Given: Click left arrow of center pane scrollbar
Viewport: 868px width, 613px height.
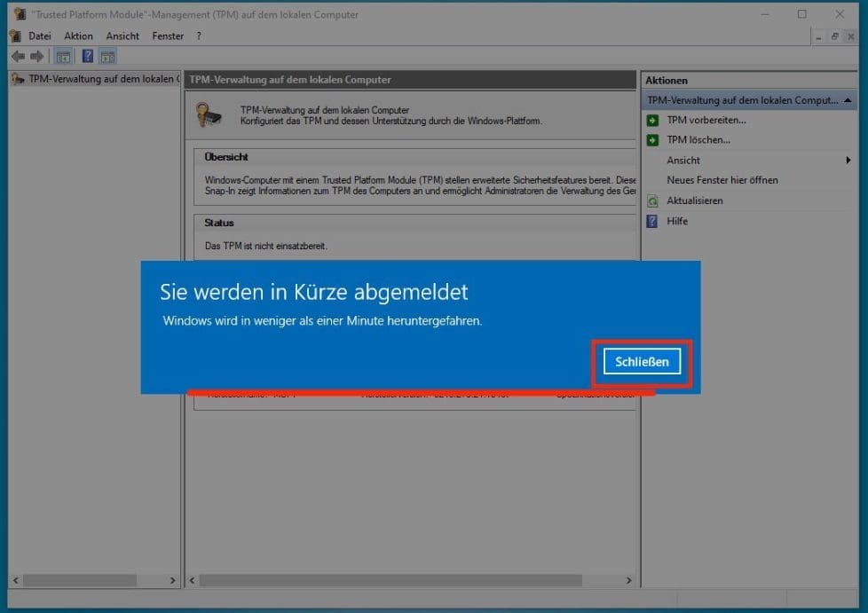Looking at the screenshot, I should pyautogui.click(x=192, y=580).
